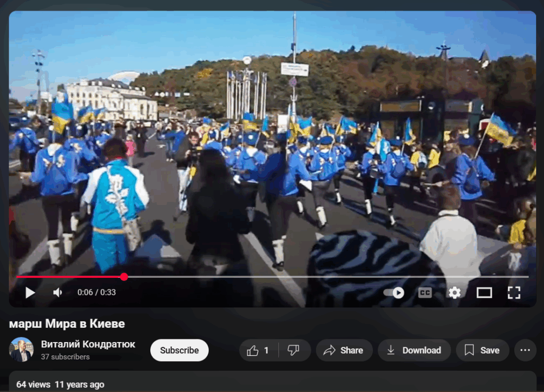Open the player settings gear menu

(x=454, y=293)
